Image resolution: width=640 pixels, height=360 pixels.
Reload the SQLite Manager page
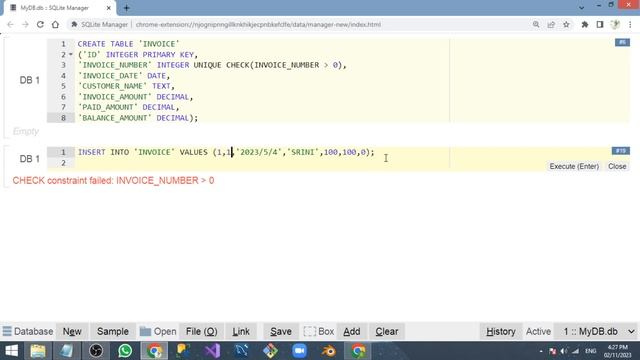pos(40,24)
